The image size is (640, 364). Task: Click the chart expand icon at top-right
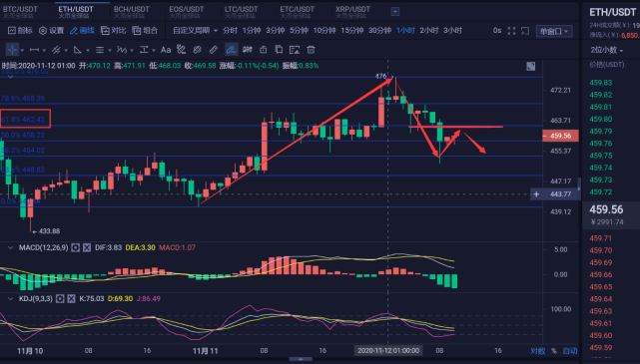tap(530, 67)
